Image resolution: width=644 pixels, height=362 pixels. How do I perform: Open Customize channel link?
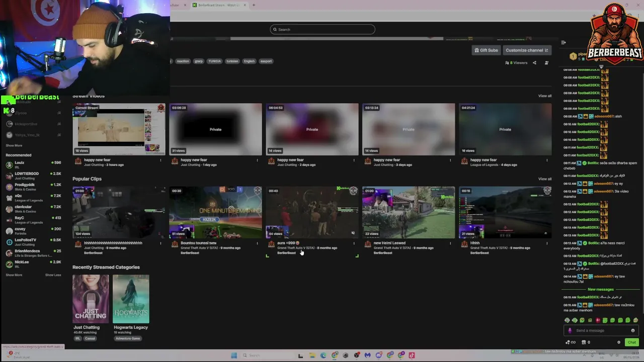click(x=527, y=50)
